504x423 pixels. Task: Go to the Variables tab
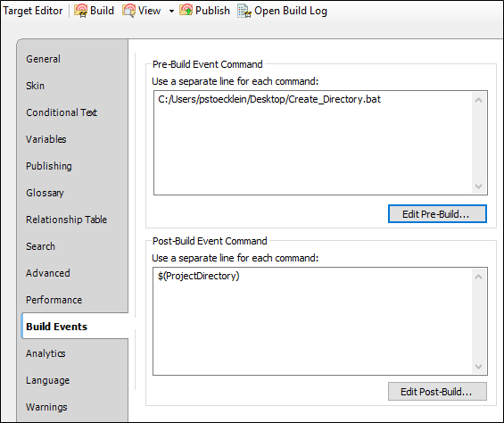point(46,139)
